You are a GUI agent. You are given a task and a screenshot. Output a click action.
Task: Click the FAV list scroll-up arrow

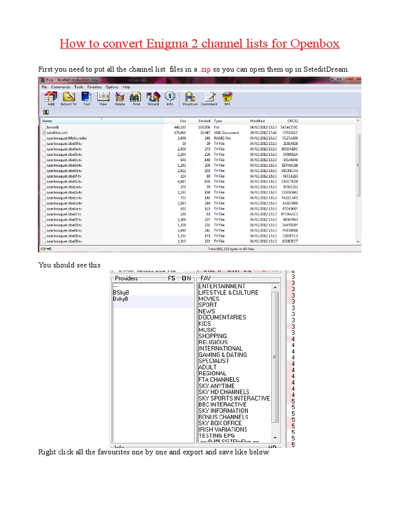pyautogui.click(x=275, y=287)
